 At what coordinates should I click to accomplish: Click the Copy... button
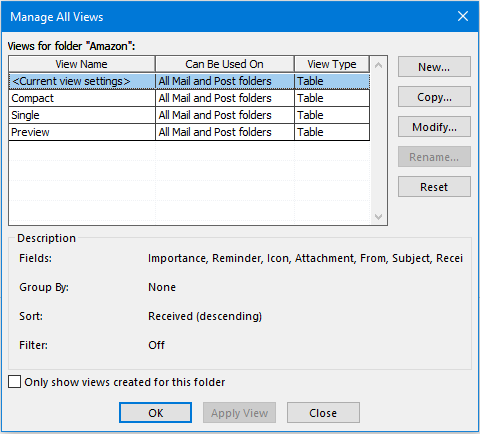(434, 97)
